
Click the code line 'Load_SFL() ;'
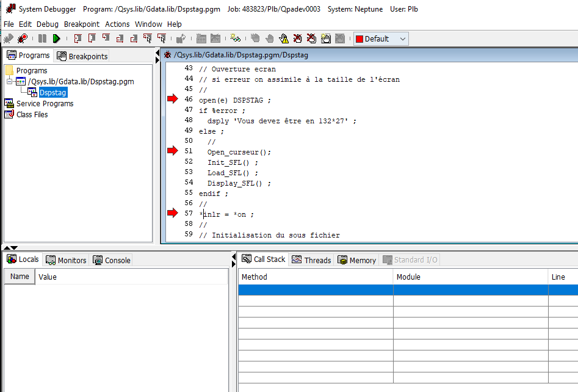[x=233, y=173]
